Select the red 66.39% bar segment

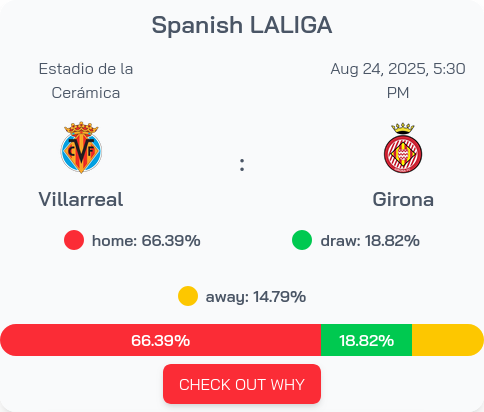(x=161, y=340)
